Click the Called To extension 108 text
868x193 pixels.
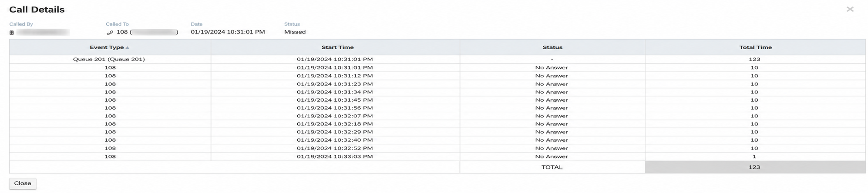122,32
